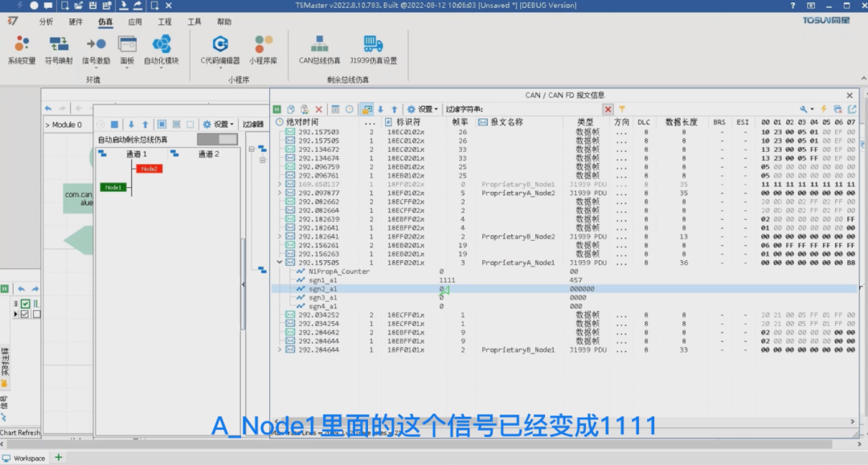Toggle 自动启动剩余总线仿真 switch
Viewport: 868px width, 465px height.
coord(217,139)
